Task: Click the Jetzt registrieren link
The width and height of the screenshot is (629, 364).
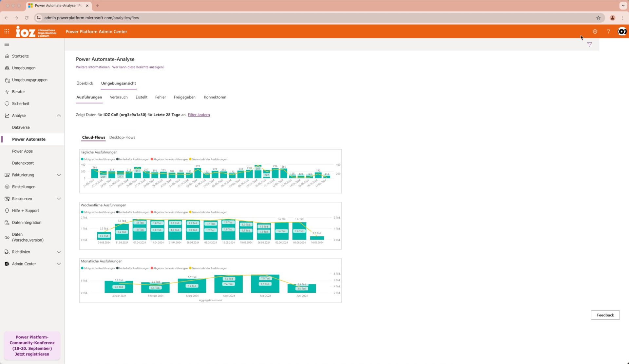Action: point(32,354)
